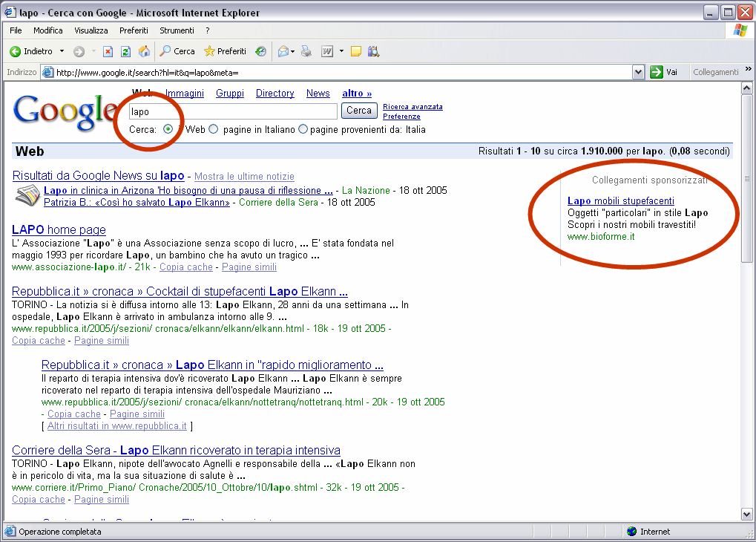
Task: Go to the Home page icon
Action: pos(144,51)
